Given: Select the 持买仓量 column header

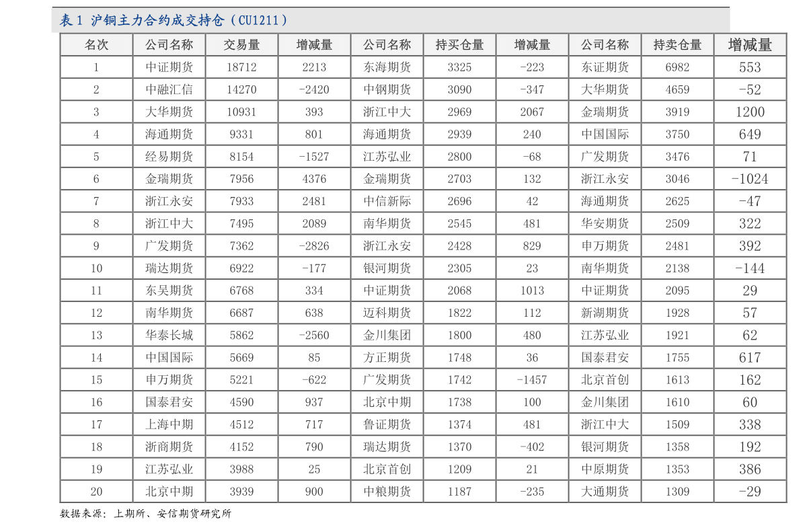Looking at the screenshot, I should pyautogui.click(x=459, y=44).
